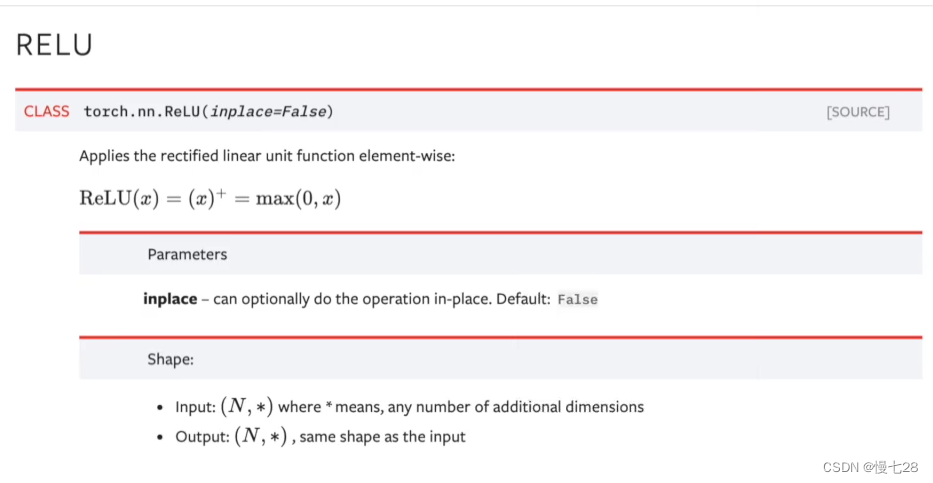Select the CLASS label text
The height and width of the screenshot is (483, 933).
(46, 111)
